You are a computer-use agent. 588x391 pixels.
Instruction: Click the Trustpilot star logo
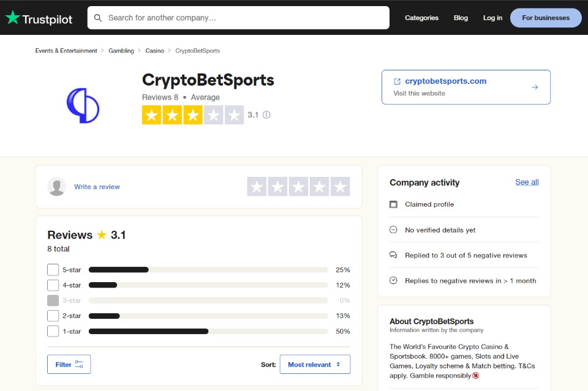[12, 18]
